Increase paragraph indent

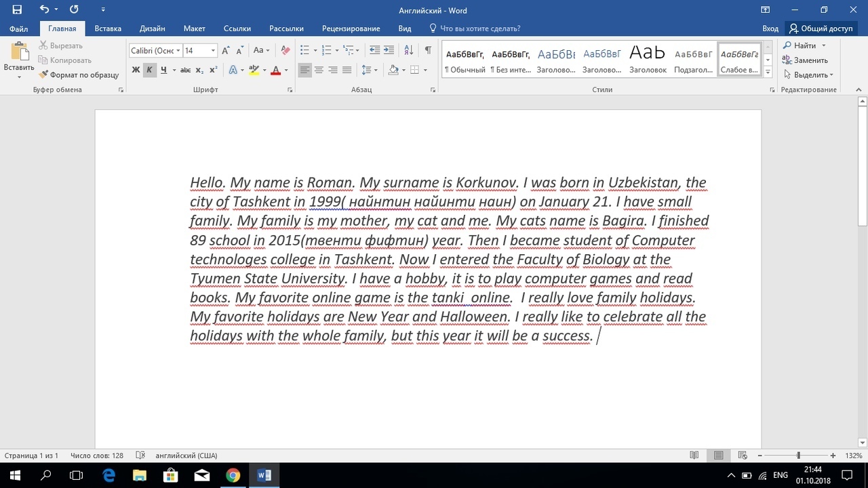tap(389, 51)
